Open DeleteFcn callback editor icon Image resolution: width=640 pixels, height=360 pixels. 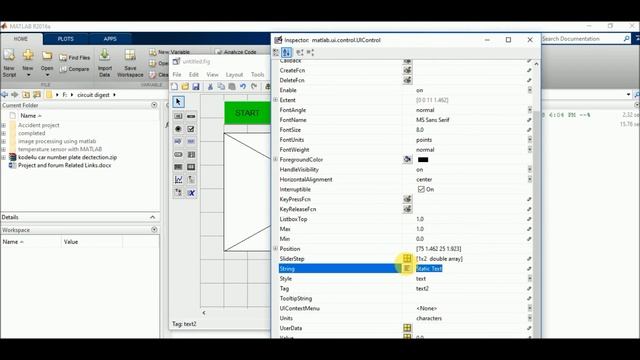407,80
